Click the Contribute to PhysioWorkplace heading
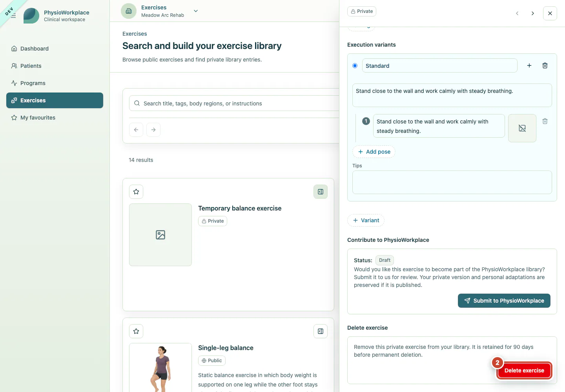This screenshot has width=565, height=392. pyautogui.click(x=388, y=240)
